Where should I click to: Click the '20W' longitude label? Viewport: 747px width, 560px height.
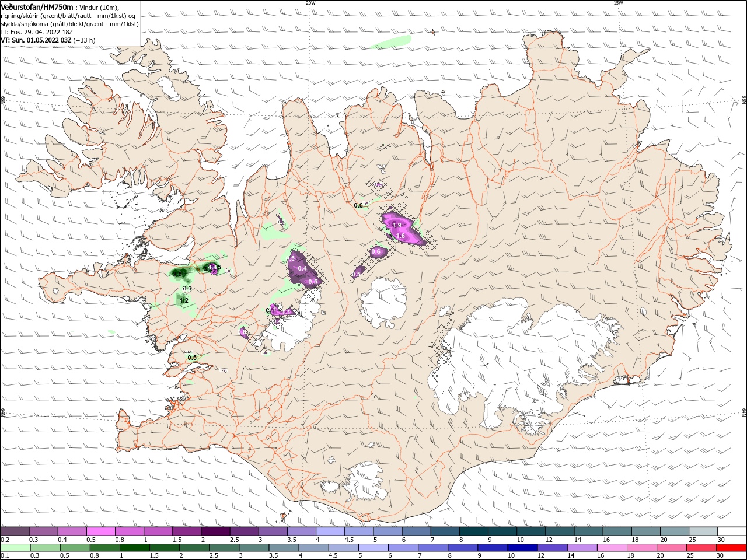310,2
